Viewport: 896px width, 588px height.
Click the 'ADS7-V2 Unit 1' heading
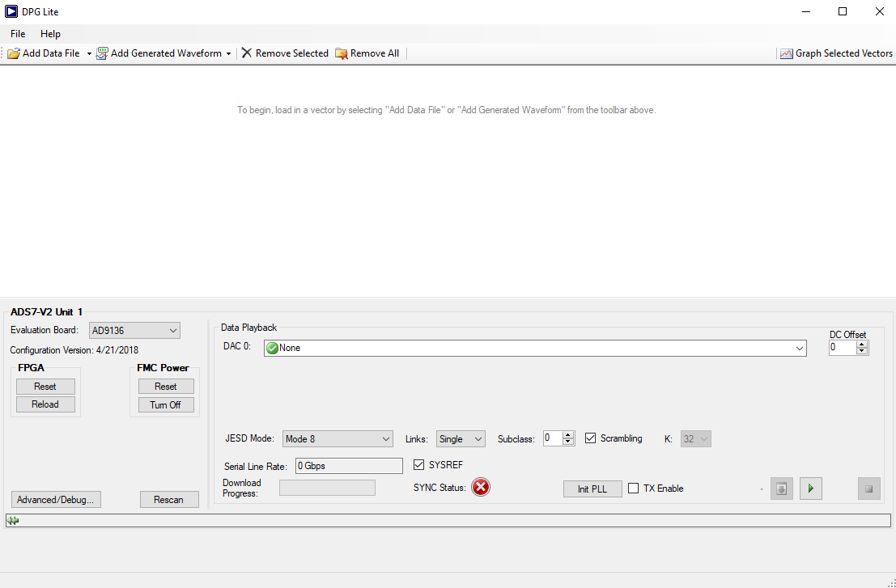point(46,311)
